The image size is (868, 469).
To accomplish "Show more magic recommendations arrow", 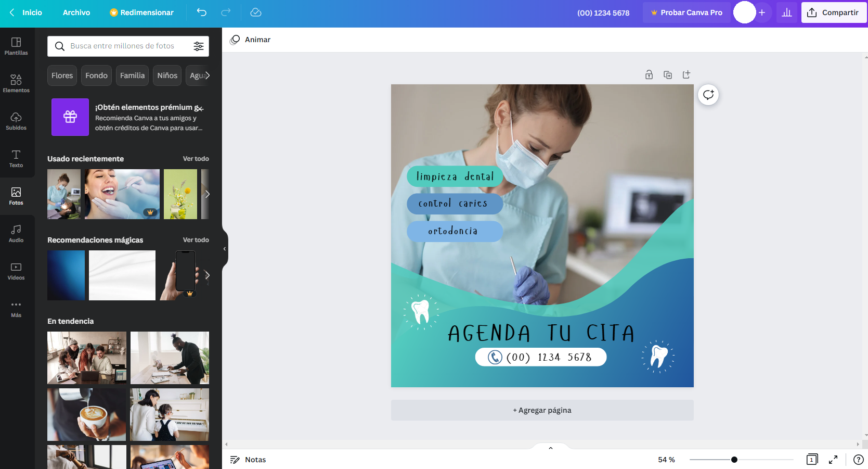I will click(x=207, y=275).
